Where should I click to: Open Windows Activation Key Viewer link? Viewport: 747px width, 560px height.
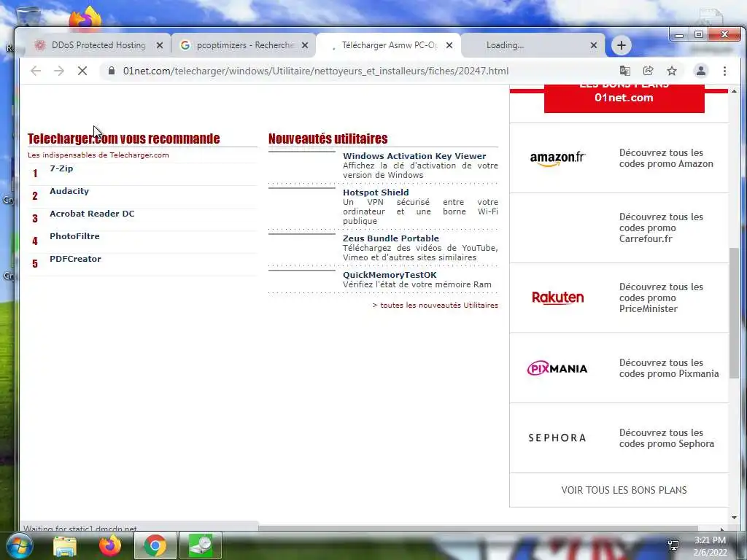[x=414, y=156]
